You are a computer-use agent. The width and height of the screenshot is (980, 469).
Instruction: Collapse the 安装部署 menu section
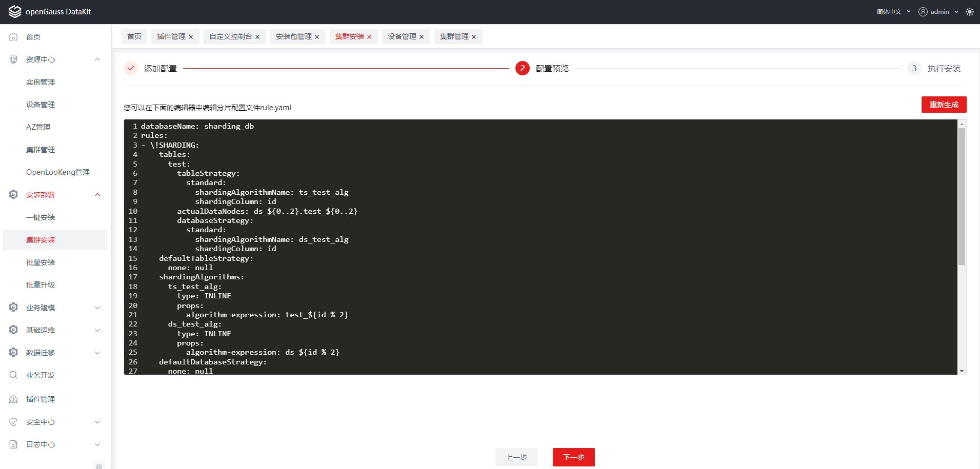(97, 195)
